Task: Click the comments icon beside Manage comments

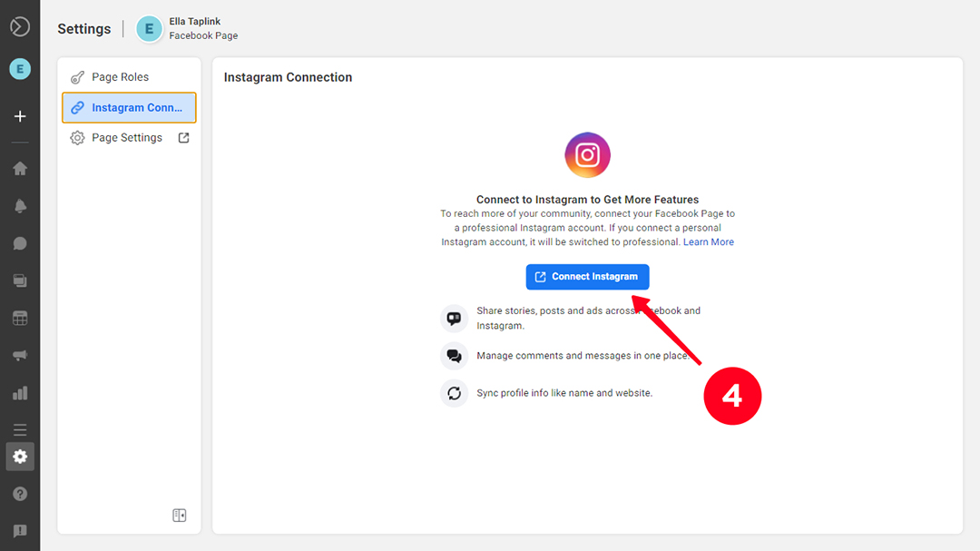Action: click(455, 356)
